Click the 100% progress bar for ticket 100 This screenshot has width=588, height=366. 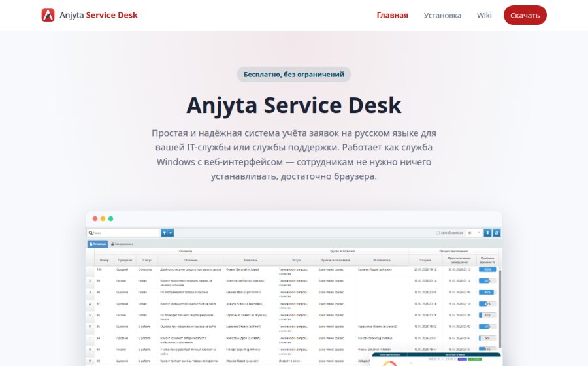pyautogui.click(x=487, y=269)
